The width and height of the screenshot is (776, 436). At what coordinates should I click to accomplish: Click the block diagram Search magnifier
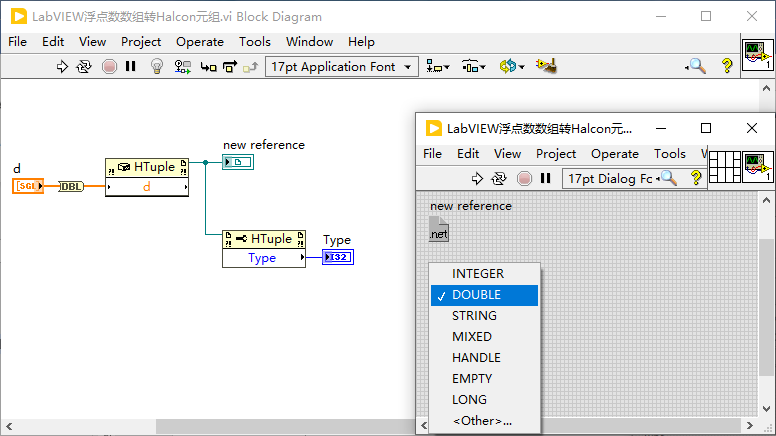click(x=696, y=66)
